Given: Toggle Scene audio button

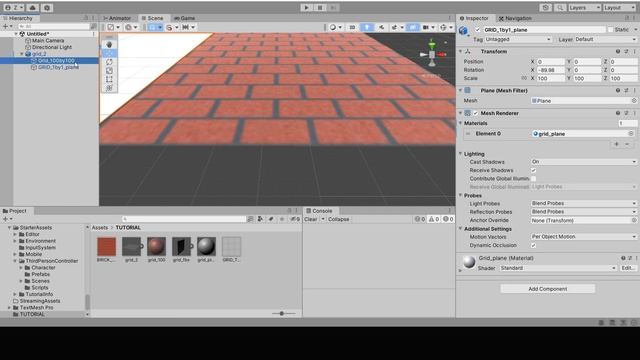Looking at the screenshot, I should [x=381, y=27].
